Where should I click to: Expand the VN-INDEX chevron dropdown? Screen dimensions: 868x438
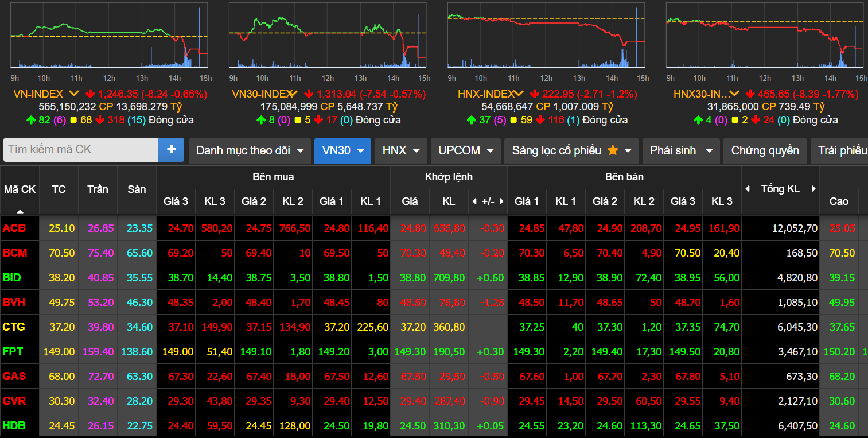[x=74, y=94]
